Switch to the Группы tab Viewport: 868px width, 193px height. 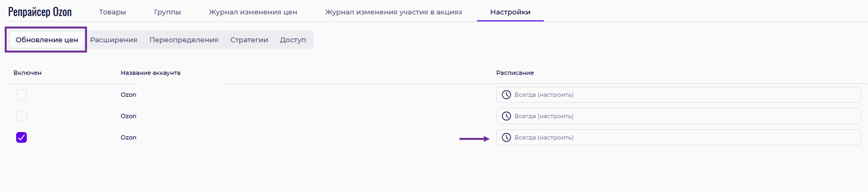coord(167,12)
